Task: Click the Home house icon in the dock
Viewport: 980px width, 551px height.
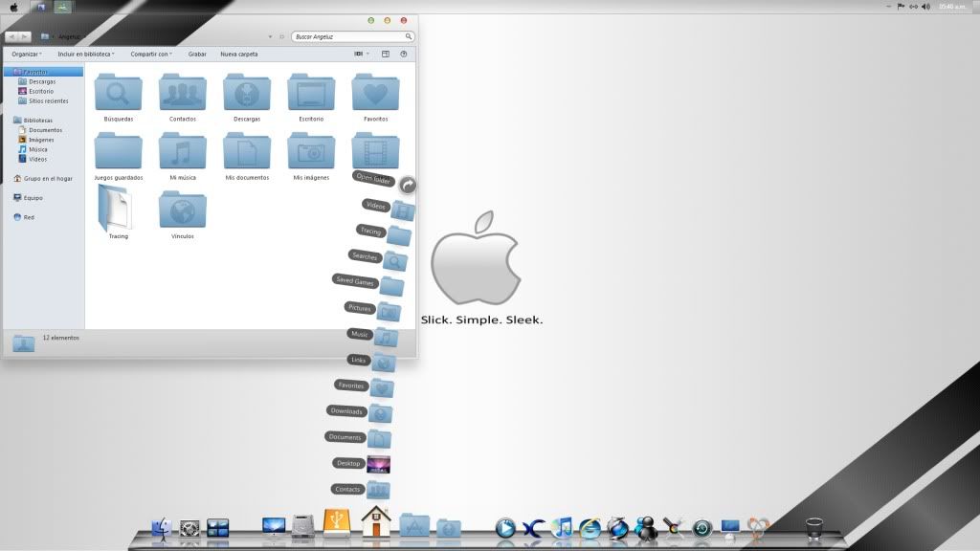Action: click(x=375, y=521)
